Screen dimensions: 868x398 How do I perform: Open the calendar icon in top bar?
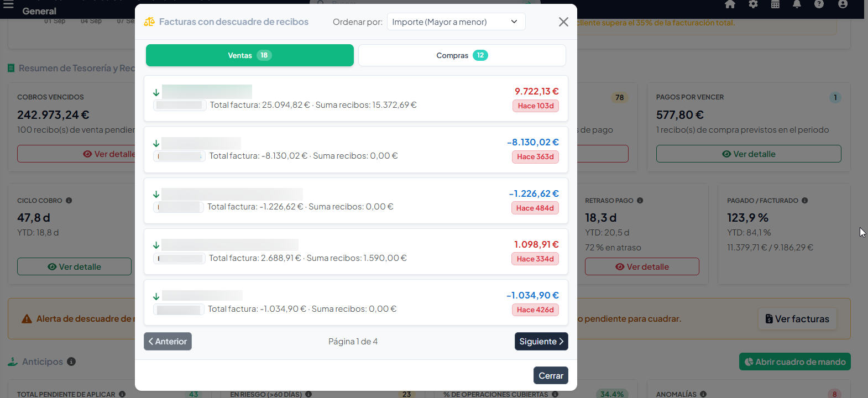pyautogui.click(x=775, y=4)
